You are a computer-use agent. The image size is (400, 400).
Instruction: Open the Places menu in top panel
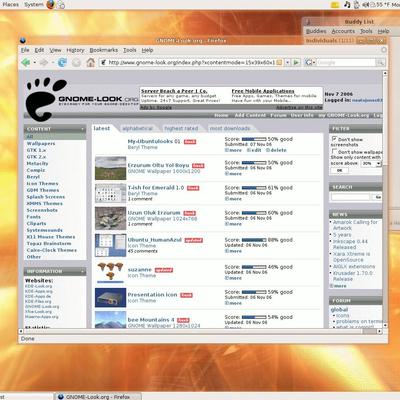(11, 4)
